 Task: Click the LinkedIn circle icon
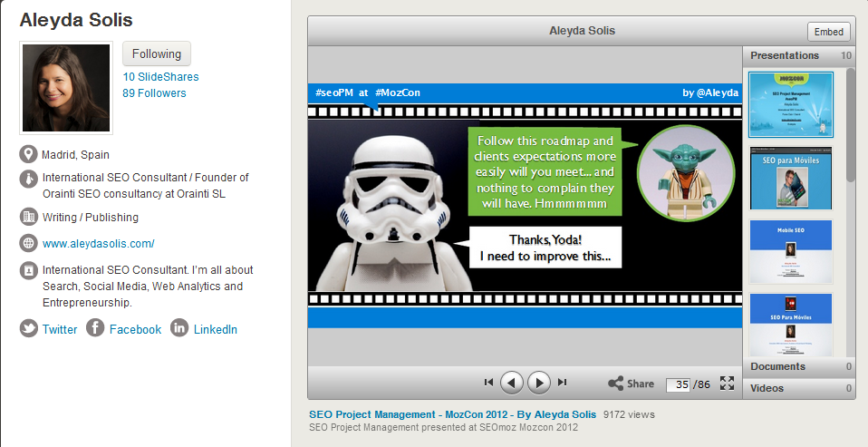coord(179,328)
